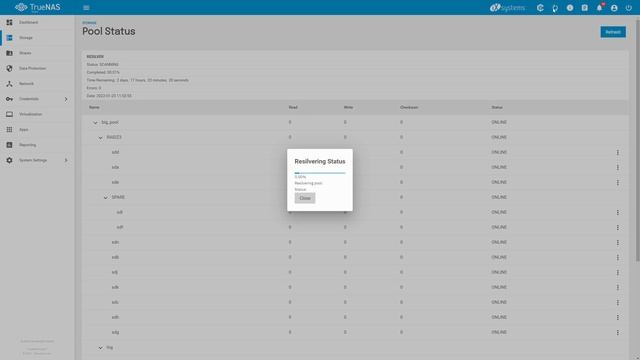The height and width of the screenshot is (360, 640).
Task: Click the System Settings gear icon
Action: click(9, 160)
